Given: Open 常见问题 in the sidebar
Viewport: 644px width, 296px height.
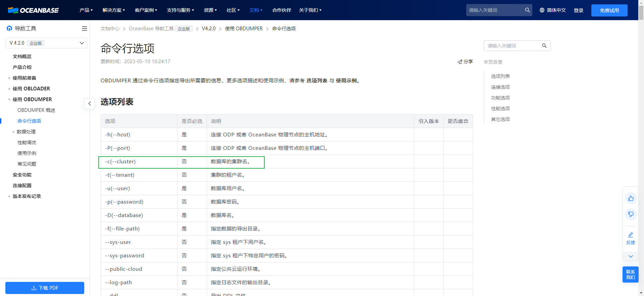Looking at the screenshot, I should pos(27,164).
